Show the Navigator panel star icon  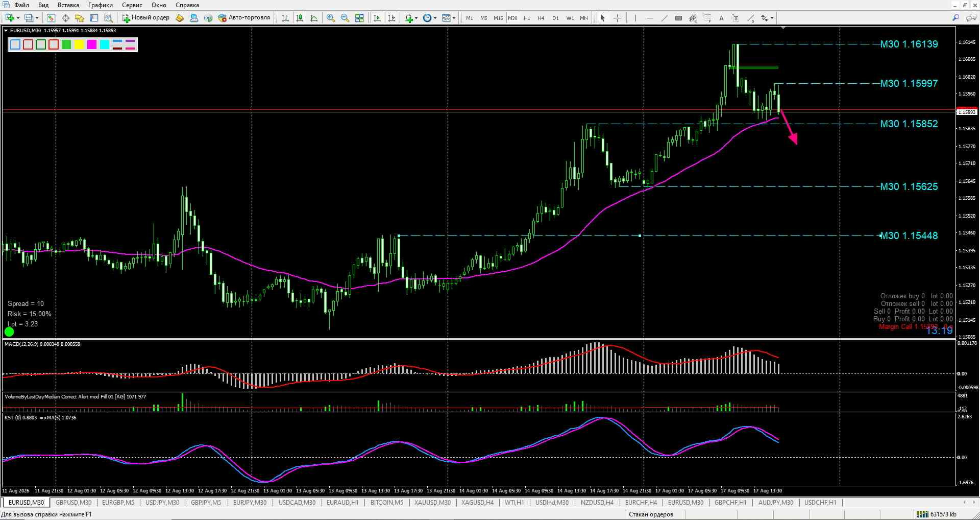coord(80,18)
